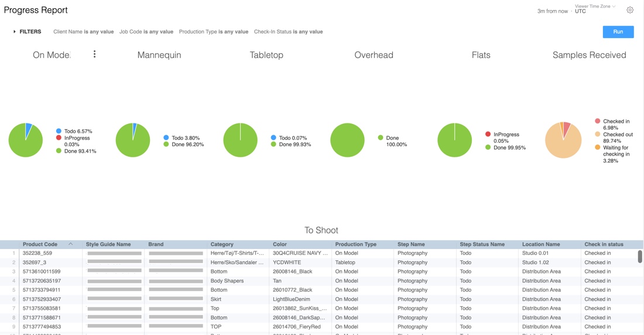Image resolution: width=644 pixels, height=335 pixels.
Task: Click the Tabletop pie chart
Action: click(x=240, y=140)
